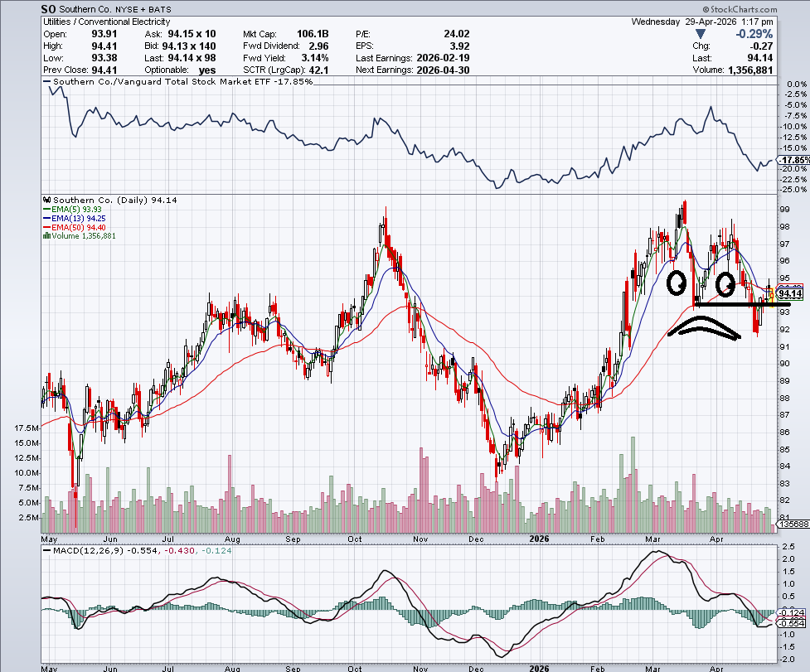
Task: Click the 99 label on the price axis
Action: pyautogui.click(x=784, y=209)
